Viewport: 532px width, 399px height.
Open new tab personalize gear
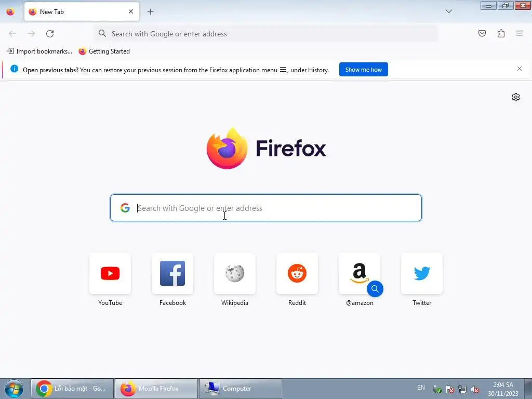click(516, 97)
